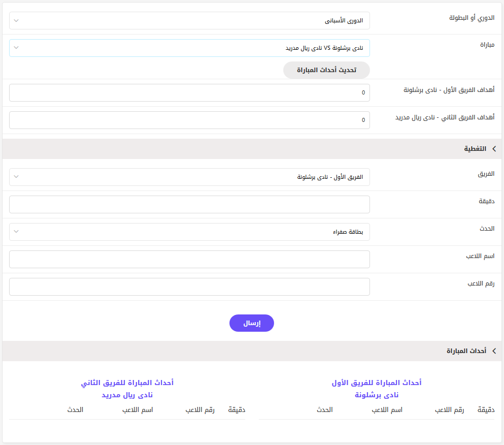Click the الحدث header in Barcelona table
Screen dimensions: 504x445
[x=325, y=409]
